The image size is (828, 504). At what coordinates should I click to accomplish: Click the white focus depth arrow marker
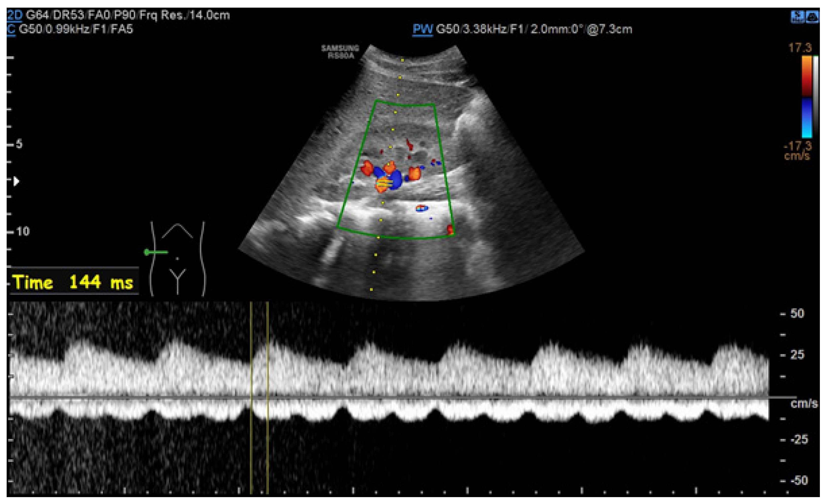click(16, 182)
